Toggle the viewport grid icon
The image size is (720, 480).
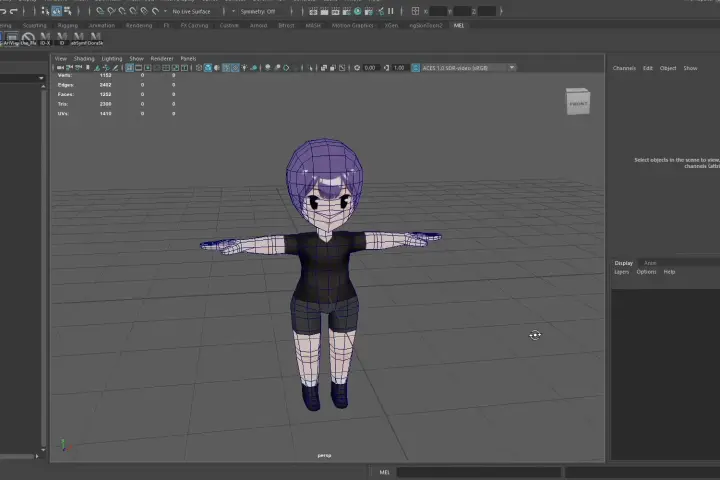pos(129,68)
